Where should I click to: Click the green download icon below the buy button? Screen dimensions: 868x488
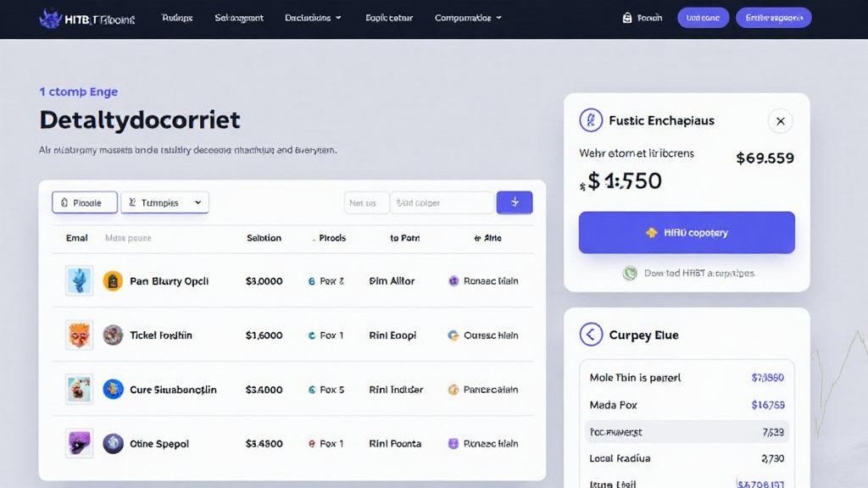click(629, 273)
